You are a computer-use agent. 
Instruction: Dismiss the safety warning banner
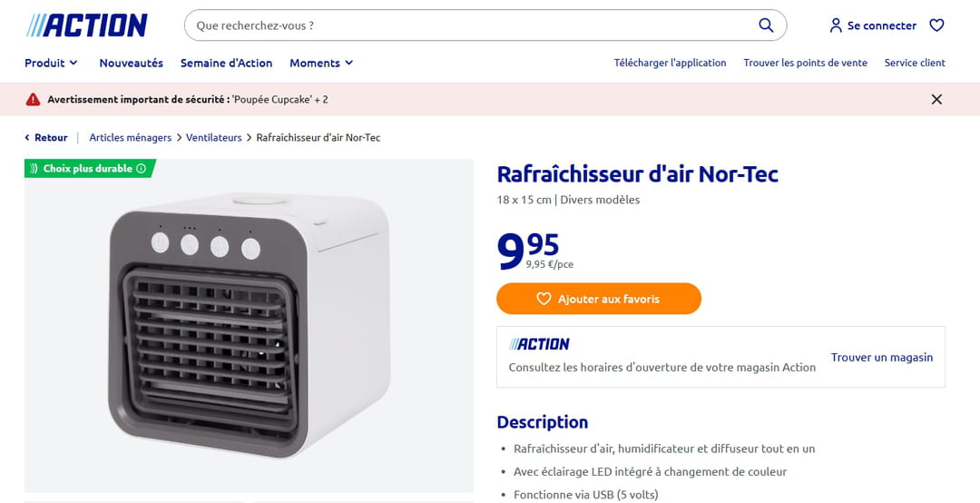pyautogui.click(x=936, y=100)
